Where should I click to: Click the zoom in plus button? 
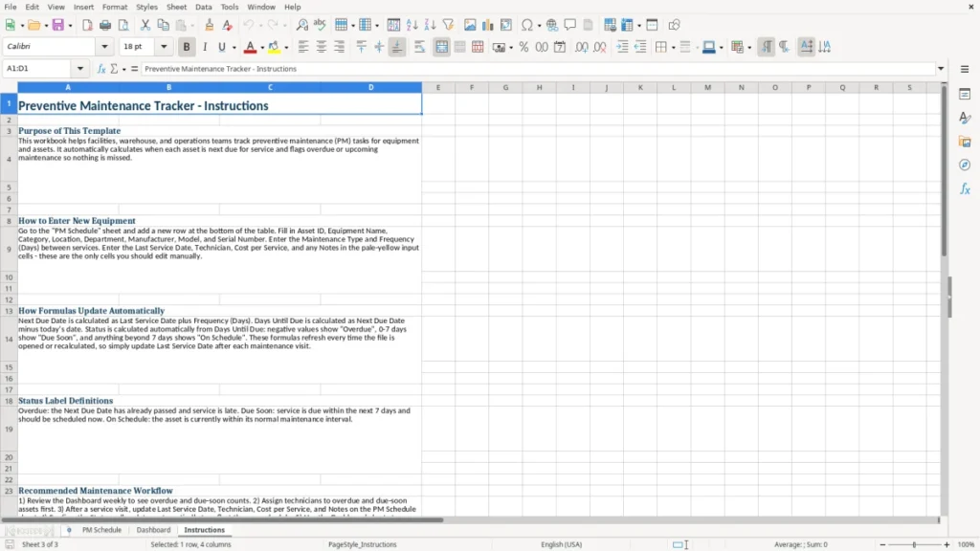pyautogui.click(x=947, y=544)
